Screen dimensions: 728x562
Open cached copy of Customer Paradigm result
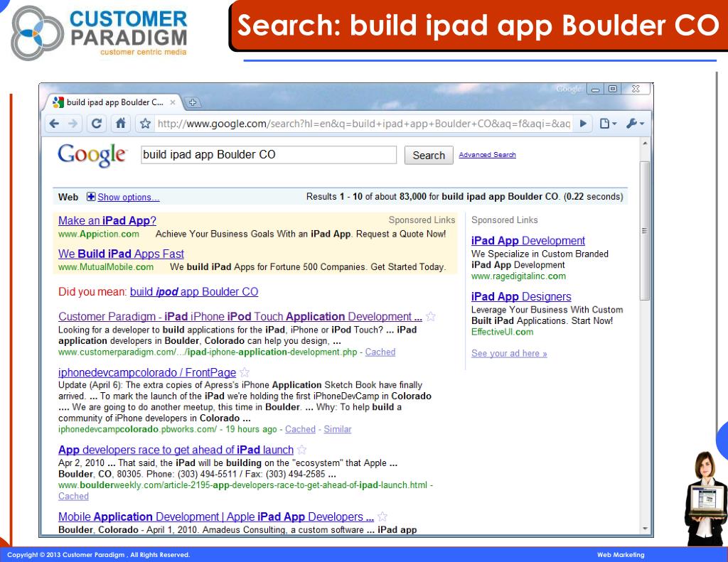pyautogui.click(x=380, y=352)
